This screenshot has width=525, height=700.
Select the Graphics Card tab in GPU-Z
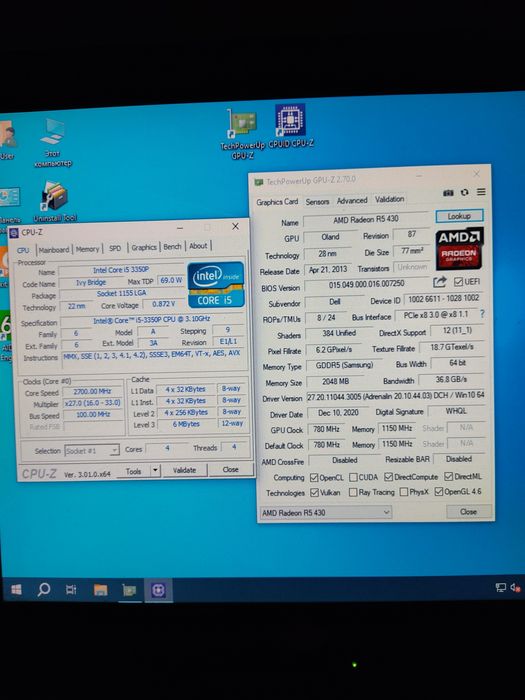tap(277, 202)
